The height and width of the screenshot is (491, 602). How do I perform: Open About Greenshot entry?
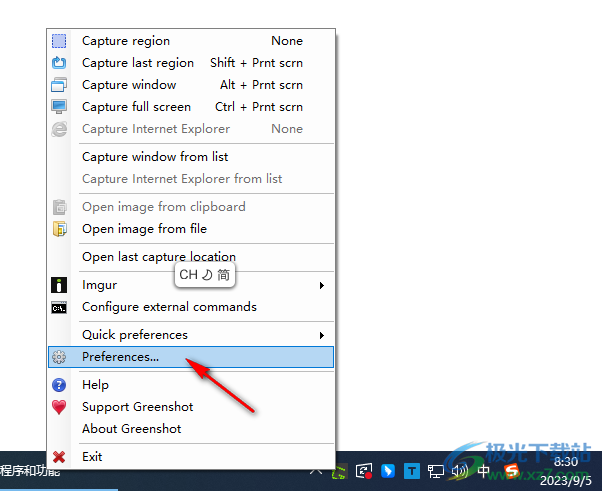[x=191, y=429]
